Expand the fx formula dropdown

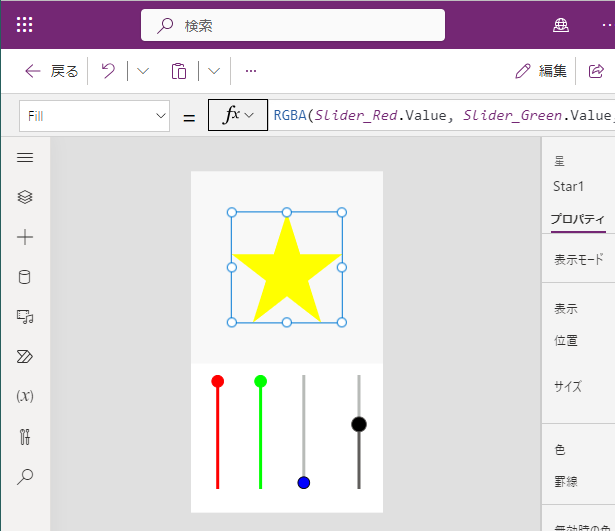click(x=238, y=115)
